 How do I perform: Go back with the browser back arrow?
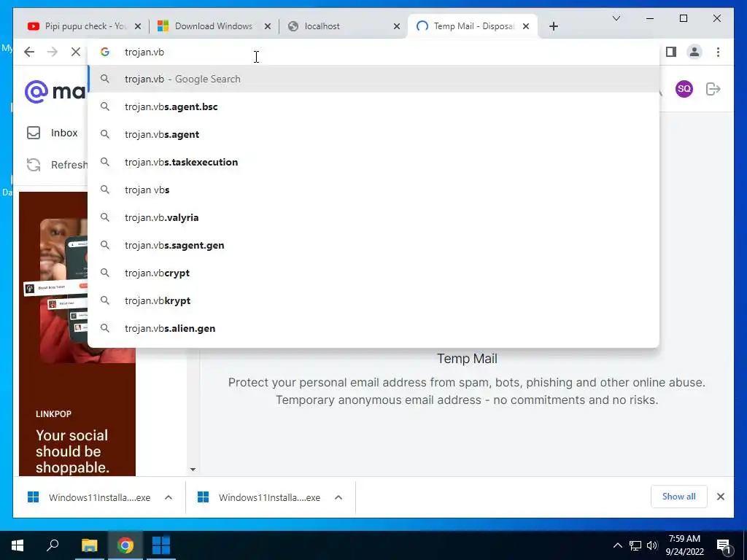click(29, 52)
